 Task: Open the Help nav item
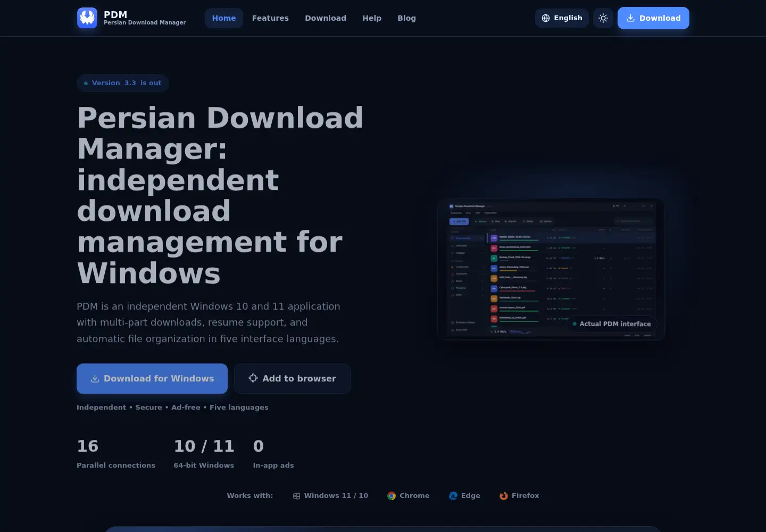pos(372,18)
